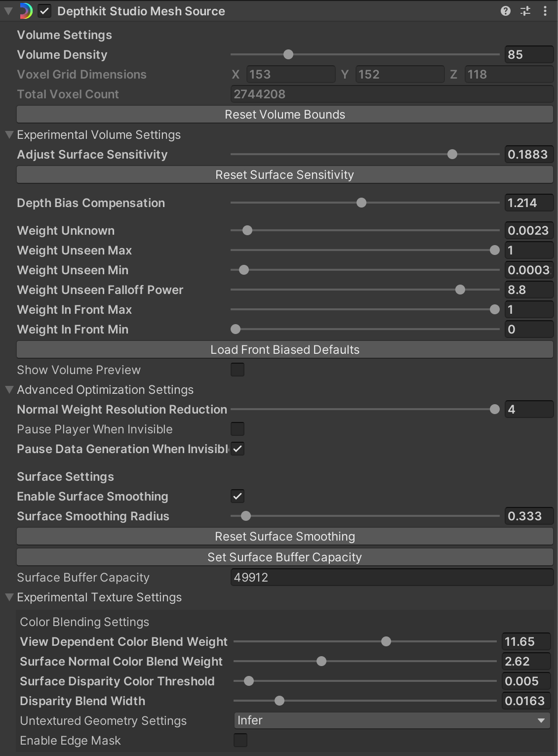558x756 pixels.
Task: Collapse Experimental Texture Settings foldout
Action: tap(9, 597)
